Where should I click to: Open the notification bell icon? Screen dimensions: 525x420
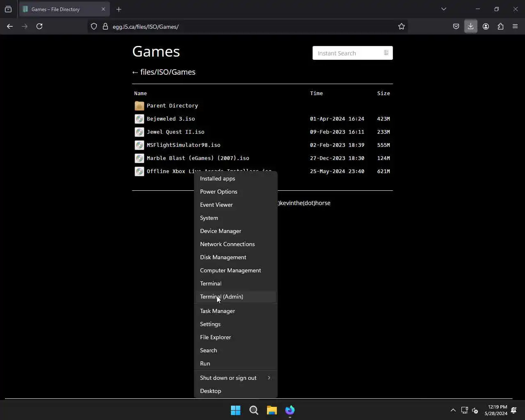tap(514, 410)
